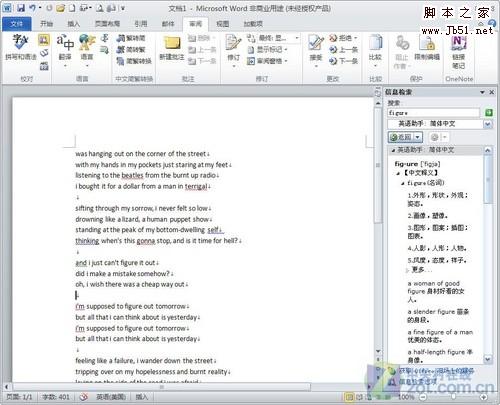
Task: Click the Back (返回) button in Research pane
Action: pyautogui.click(x=401, y=137)
